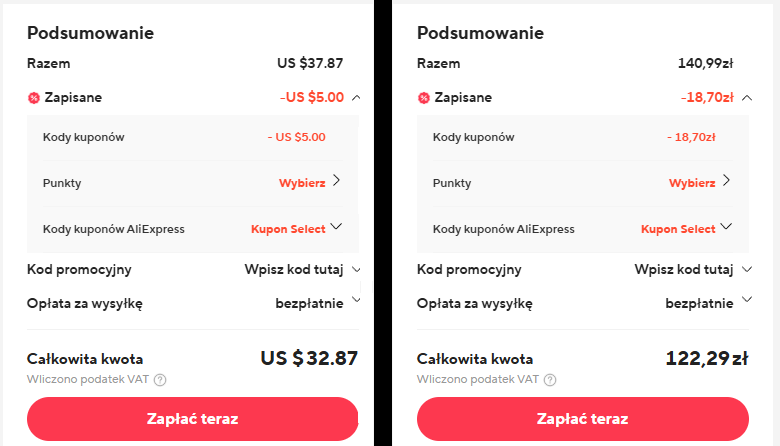This screenshot has height=446, width=780.
Task: Click the discount badge icon beside Zapisane in the złoty summary
Action: tap(423, 98)
